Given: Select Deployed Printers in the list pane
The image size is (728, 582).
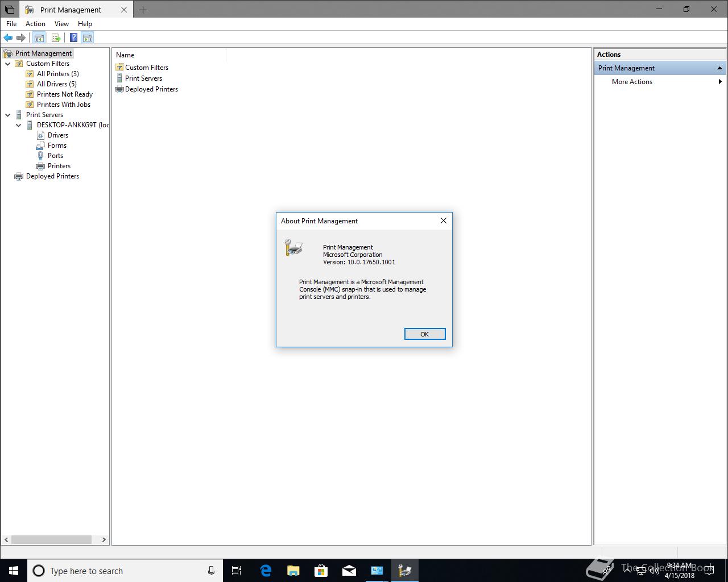Looking at the screenshot, I should [147, 89].
